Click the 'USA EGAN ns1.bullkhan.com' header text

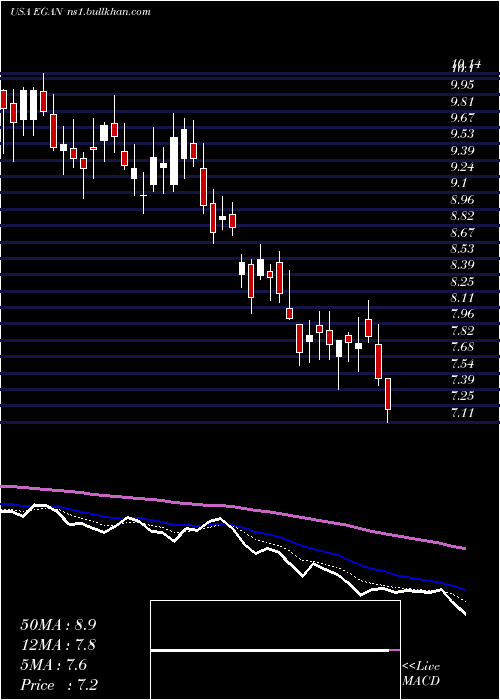click(x=80, y=12)
